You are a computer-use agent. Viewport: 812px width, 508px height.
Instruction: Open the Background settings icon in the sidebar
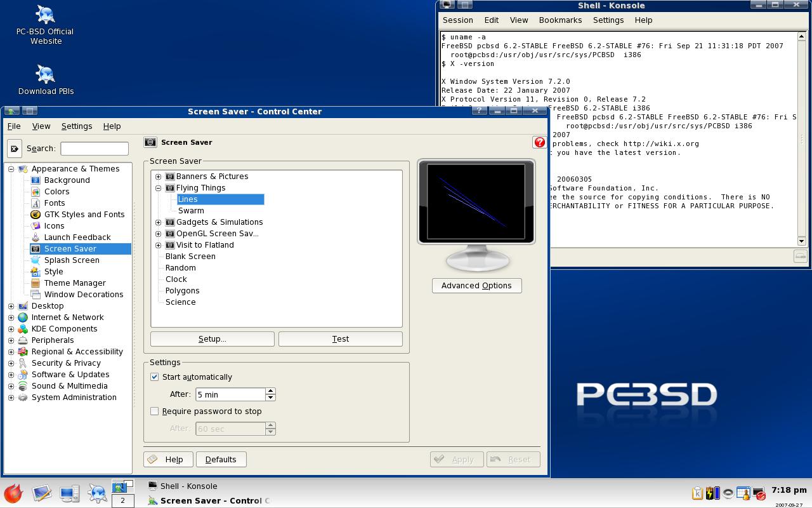click(36, 180)
